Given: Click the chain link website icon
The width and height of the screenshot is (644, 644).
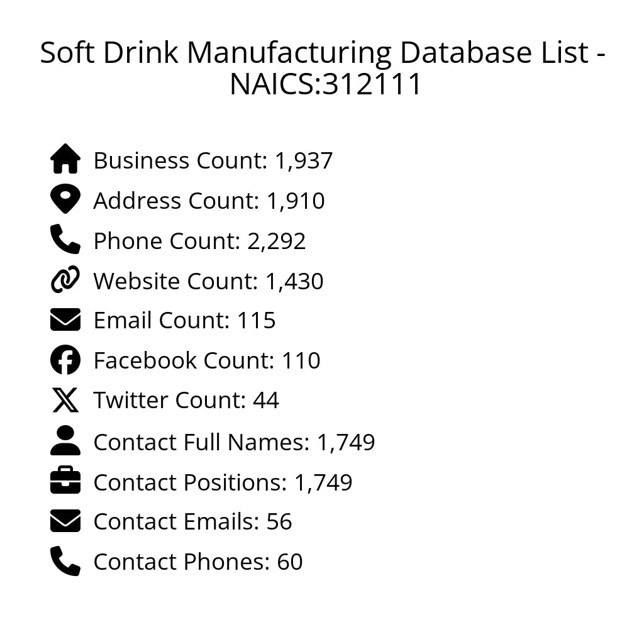Looking at the screenshot, I should coord(65,280).
